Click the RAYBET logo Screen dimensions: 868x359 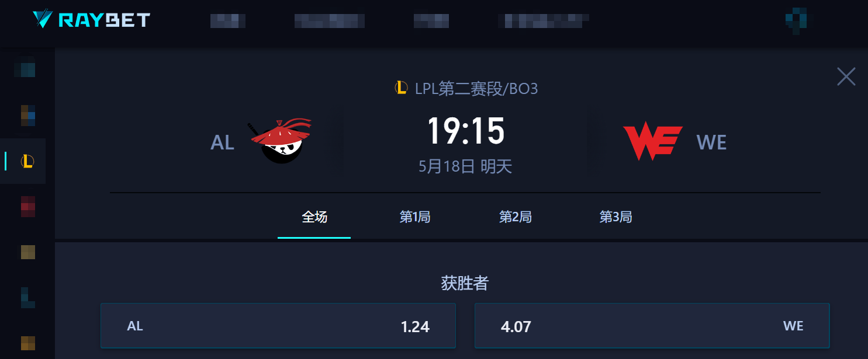point(91,20)
